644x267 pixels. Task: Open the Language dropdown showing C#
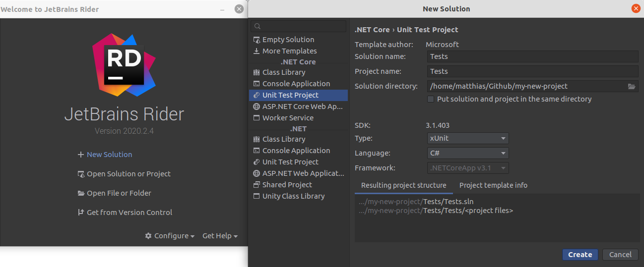(468, 153)
